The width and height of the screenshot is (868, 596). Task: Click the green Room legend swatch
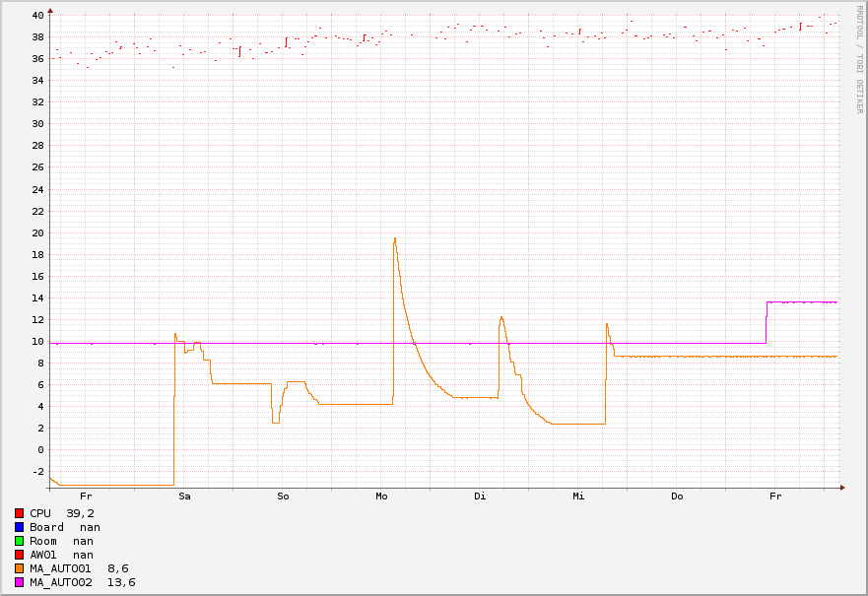[x=20, y=541]
